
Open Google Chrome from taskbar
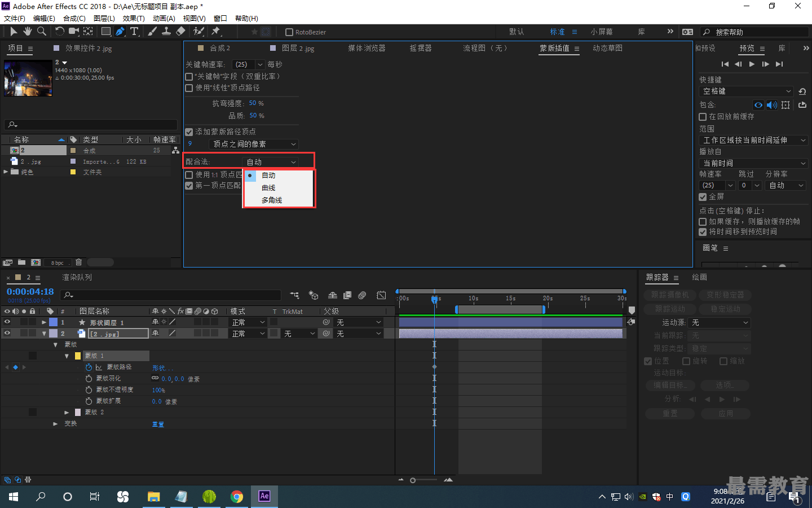click(x=237, y=497)
